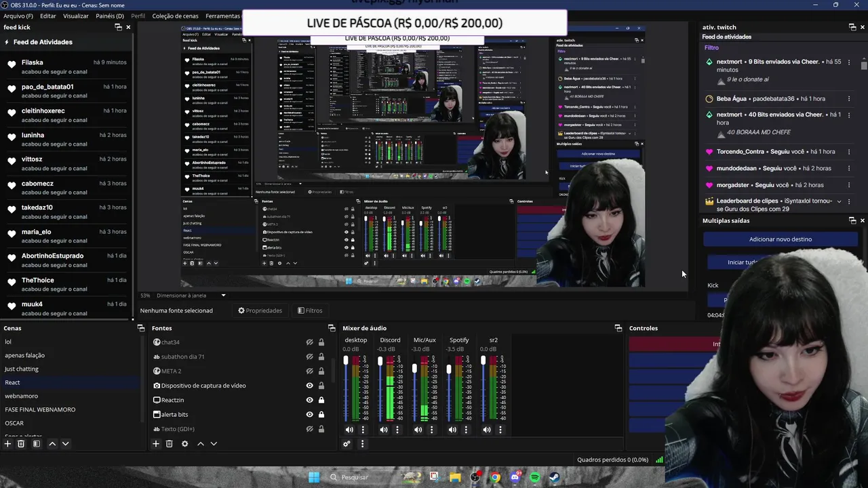Move source down in Fontes list
The image size is (868, 488).
tap(214, 444)
